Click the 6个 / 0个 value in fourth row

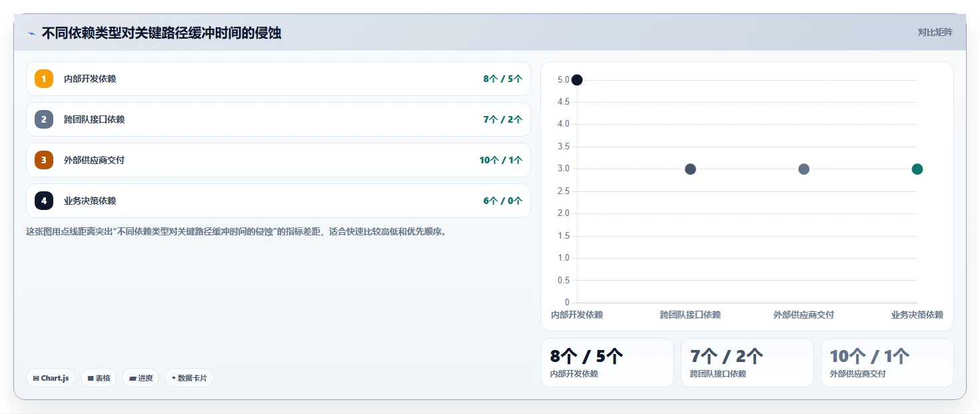point(503,201)
